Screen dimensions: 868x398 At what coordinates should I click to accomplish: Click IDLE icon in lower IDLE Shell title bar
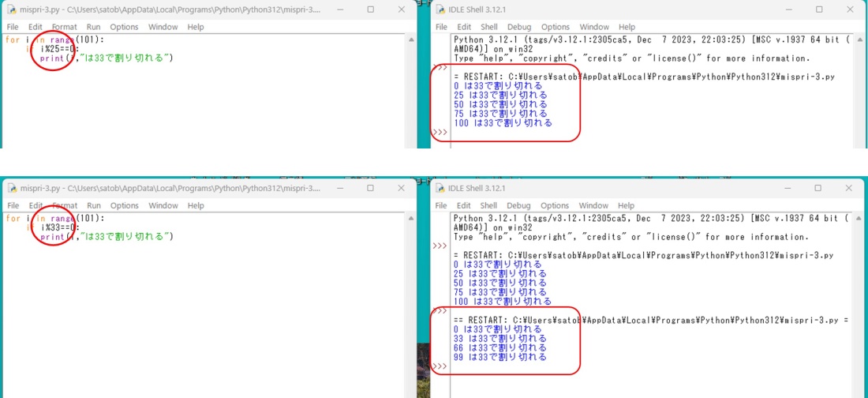[x=440, y=188]
